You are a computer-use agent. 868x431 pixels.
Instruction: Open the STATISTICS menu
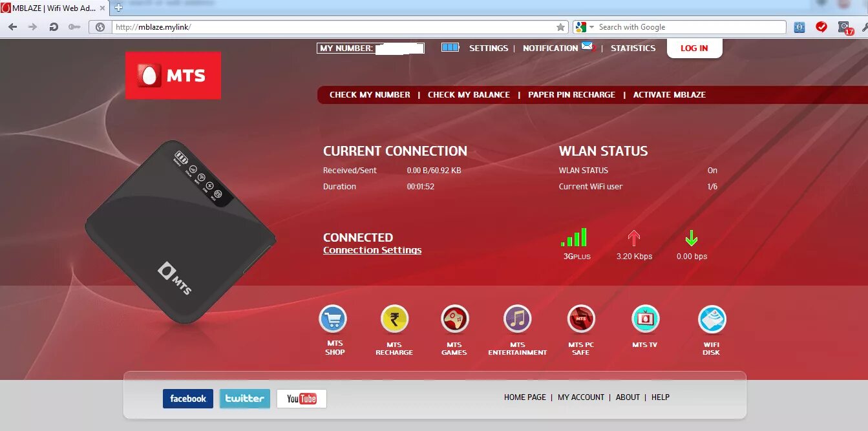pos(633,48)
